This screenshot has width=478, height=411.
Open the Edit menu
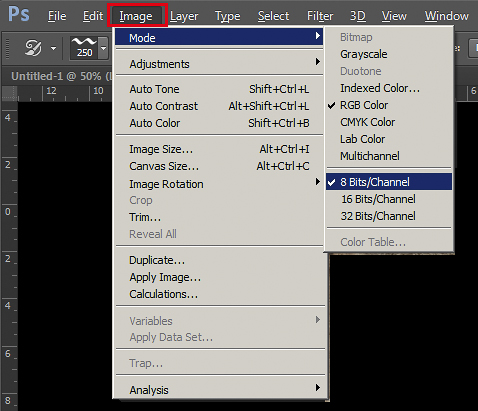pos(93,16)
